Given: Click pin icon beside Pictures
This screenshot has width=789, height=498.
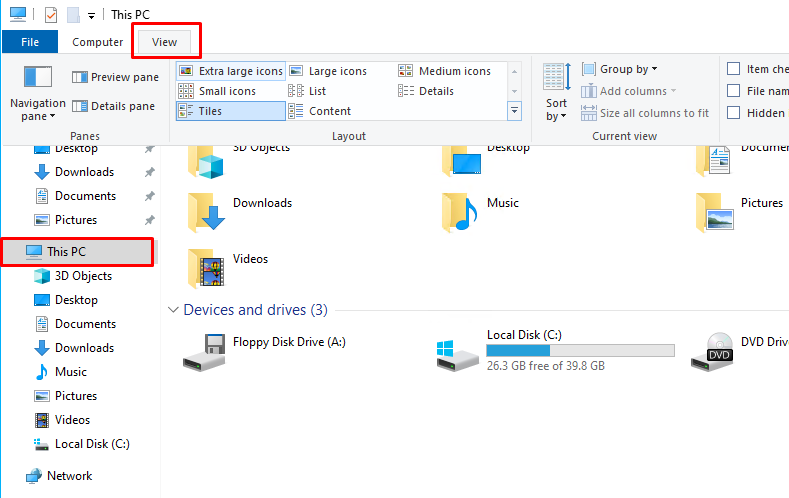Looking at the screenshot, I should 149,220.
